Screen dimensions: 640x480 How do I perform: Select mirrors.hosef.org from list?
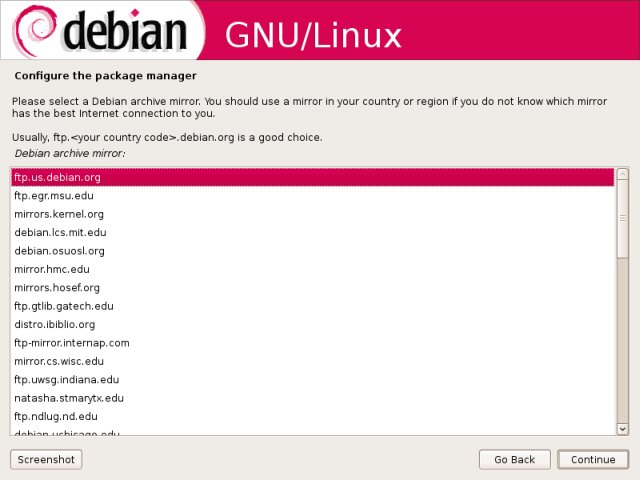[57, 288]
